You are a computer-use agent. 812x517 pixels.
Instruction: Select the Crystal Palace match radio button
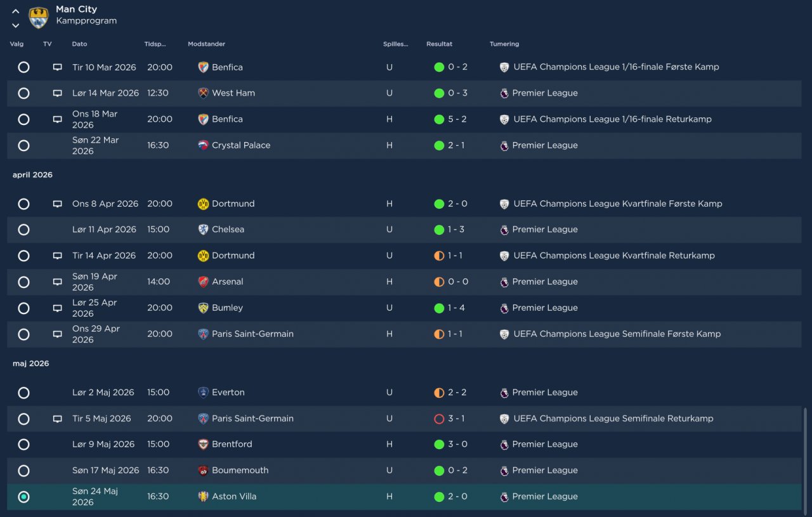[x=23, y=145]
